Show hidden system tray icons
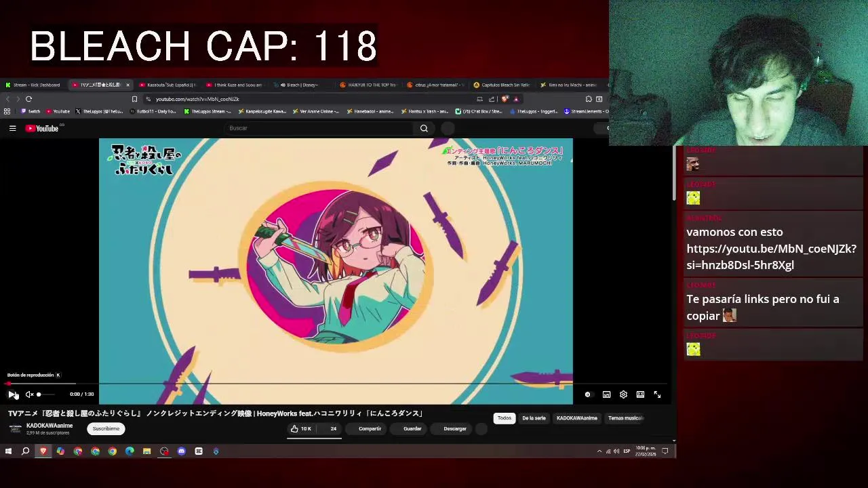The width and height of the screenshot is (868, 488). (x=599, y=451)
